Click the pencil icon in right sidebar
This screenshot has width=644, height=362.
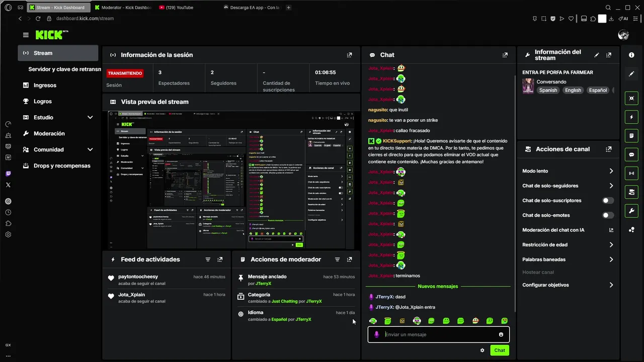pyautogui.click(x=631, y=74)
